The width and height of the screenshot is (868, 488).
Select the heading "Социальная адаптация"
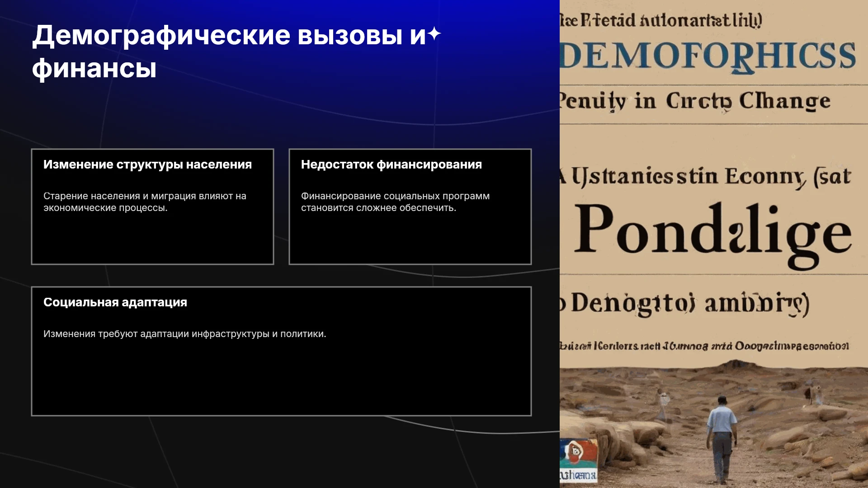pyautogui.click(x=115, y=302)
